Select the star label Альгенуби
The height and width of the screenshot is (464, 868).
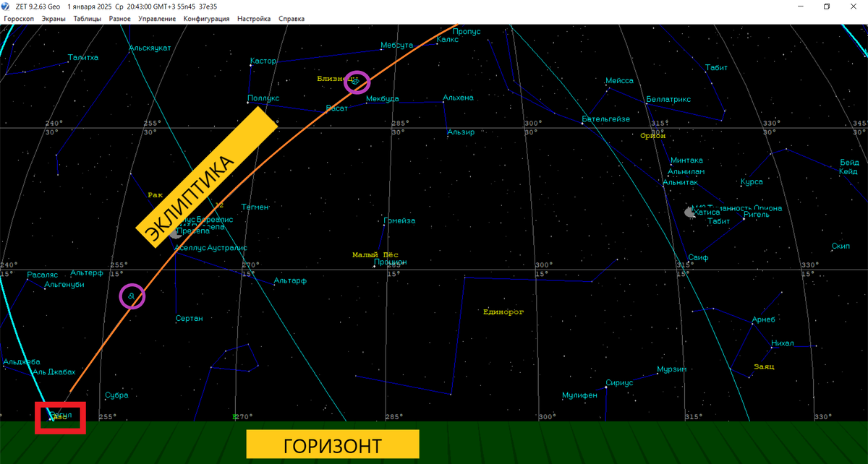pos(64,285)
